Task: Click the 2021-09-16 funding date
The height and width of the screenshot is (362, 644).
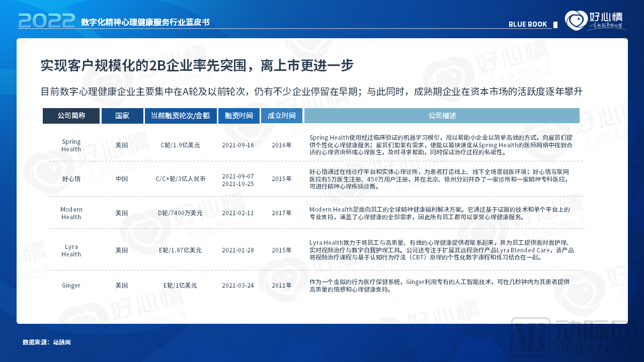Action: click(x=238, y=145)
